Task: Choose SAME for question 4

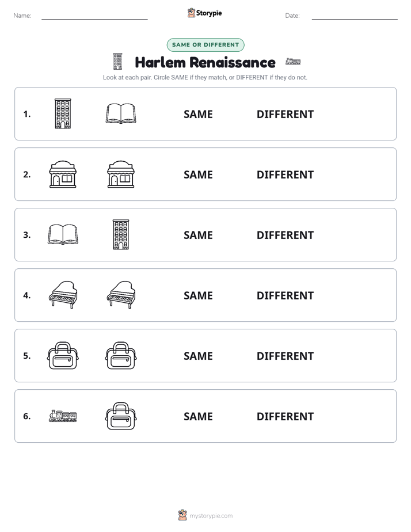Action: click(198, 295)
